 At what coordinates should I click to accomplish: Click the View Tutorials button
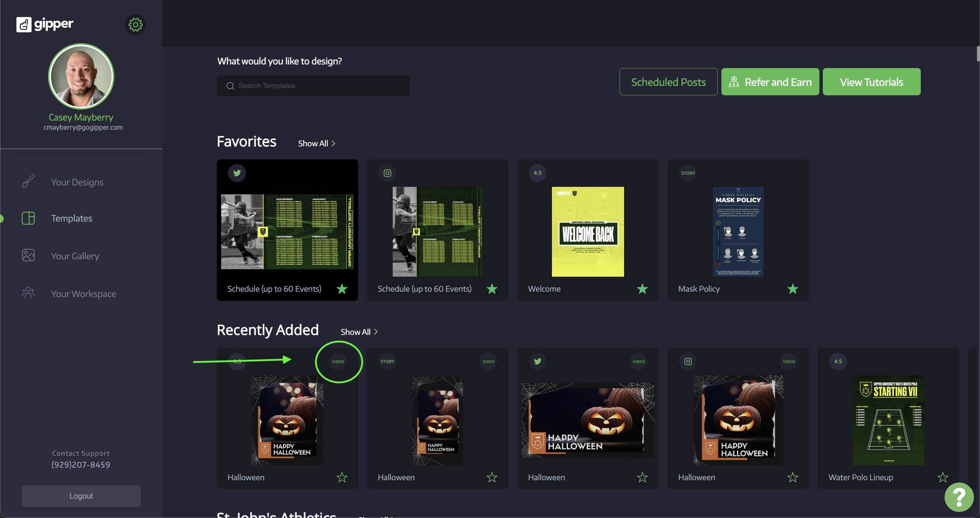click(871, 82)
